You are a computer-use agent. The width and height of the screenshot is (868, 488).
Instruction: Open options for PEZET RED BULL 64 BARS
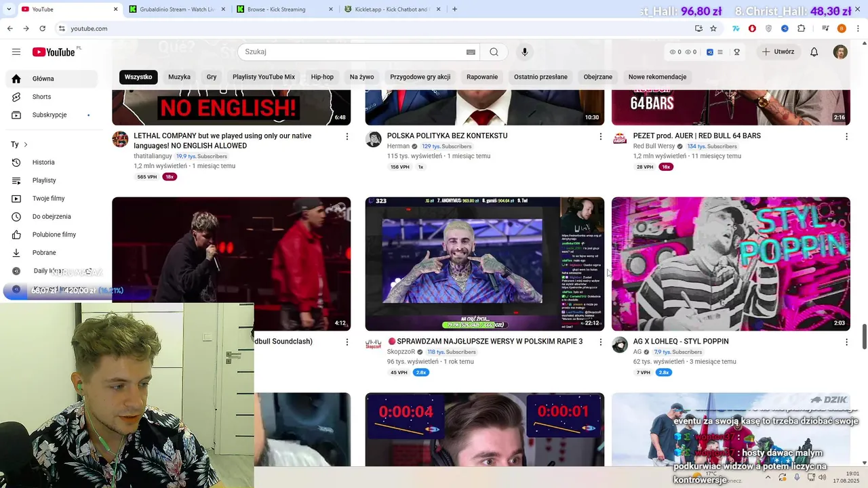pyautogui.click(x=846, y=136)
